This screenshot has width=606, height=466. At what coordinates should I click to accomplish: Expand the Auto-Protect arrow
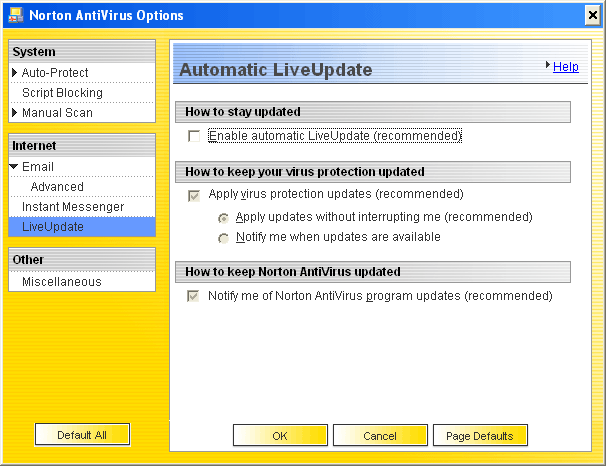(x=14, y=73)
